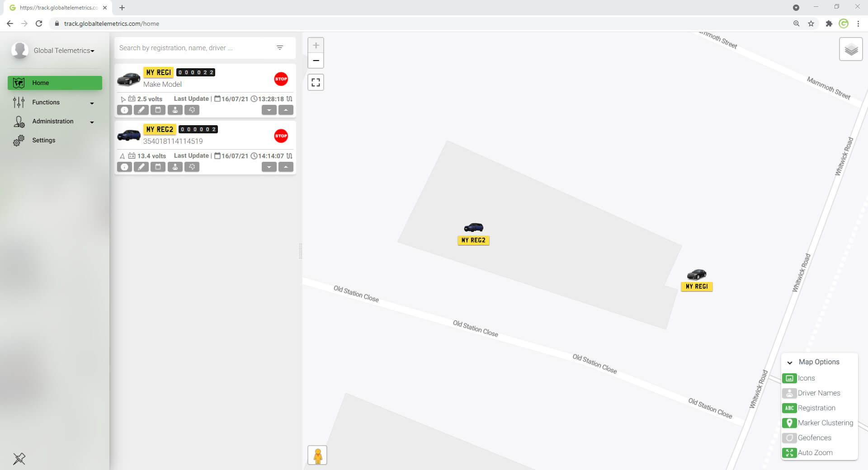868x470 pixels.
Task: Zoom in on the map
Action: click(316, 45)
